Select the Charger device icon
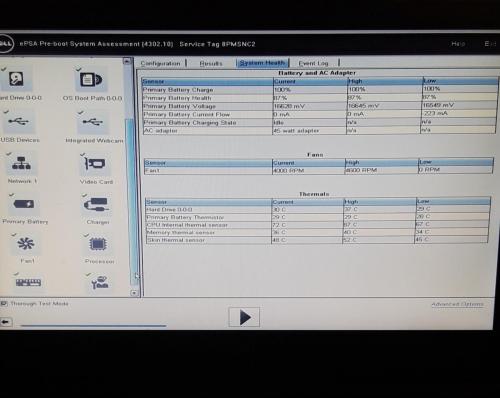This screenshot has width=500, height=398. [97, 204]
